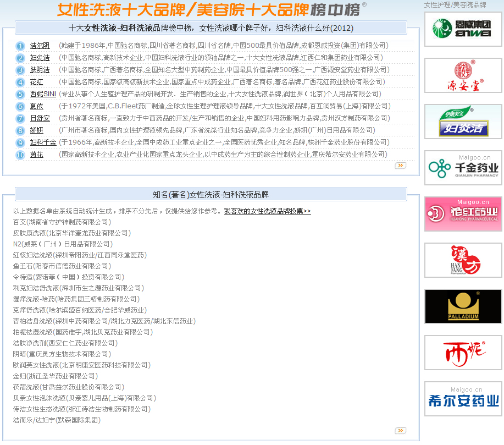The width and height of the screenshot is (504, 445).
Task: Select the 克痒舒洗液 brand entry
Action: [80, 310]
